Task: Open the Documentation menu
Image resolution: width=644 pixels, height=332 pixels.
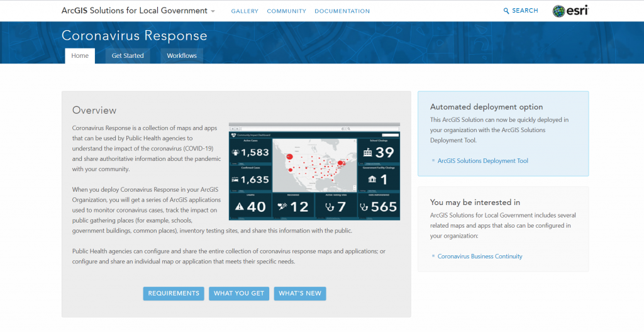Action: pos(342,11)
